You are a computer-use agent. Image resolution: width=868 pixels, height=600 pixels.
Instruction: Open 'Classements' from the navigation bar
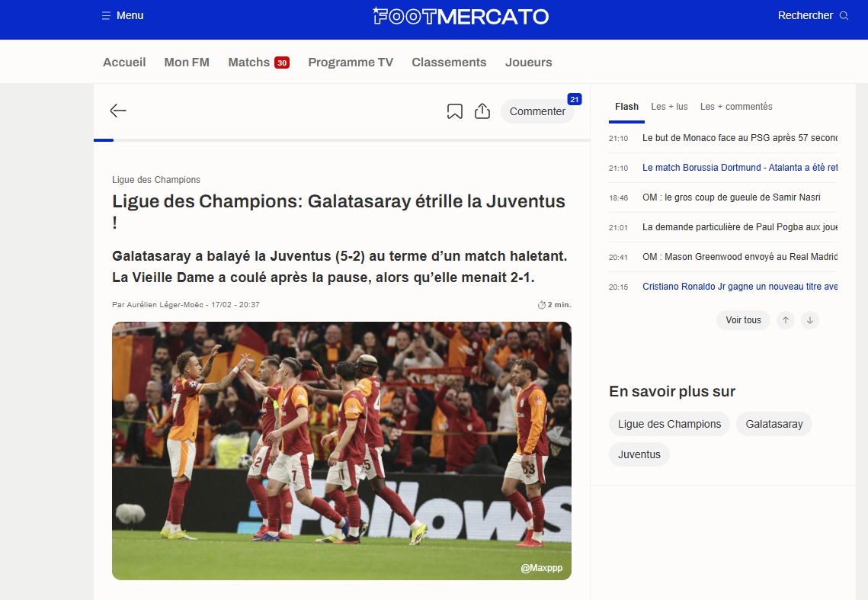point(449,62)
